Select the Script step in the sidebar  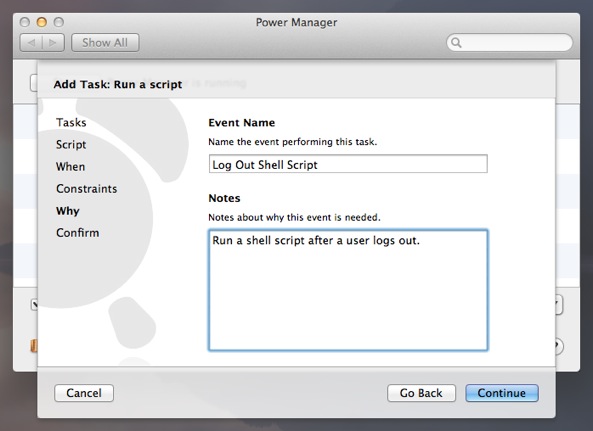pyautogui.click(x=71, y=145)
